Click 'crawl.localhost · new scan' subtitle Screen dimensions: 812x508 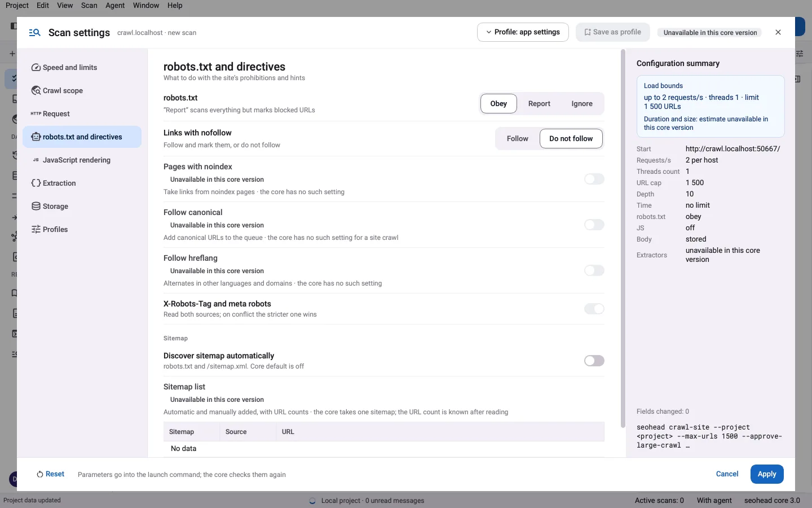(x=157, y=33)
